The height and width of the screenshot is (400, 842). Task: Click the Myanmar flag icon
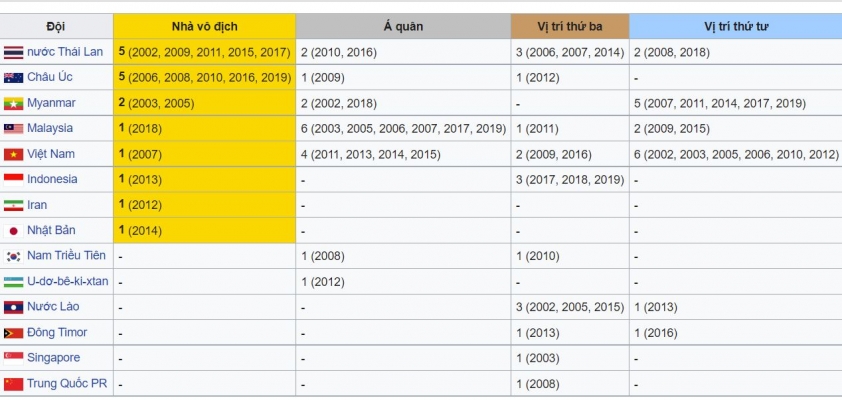pos(13,103)
